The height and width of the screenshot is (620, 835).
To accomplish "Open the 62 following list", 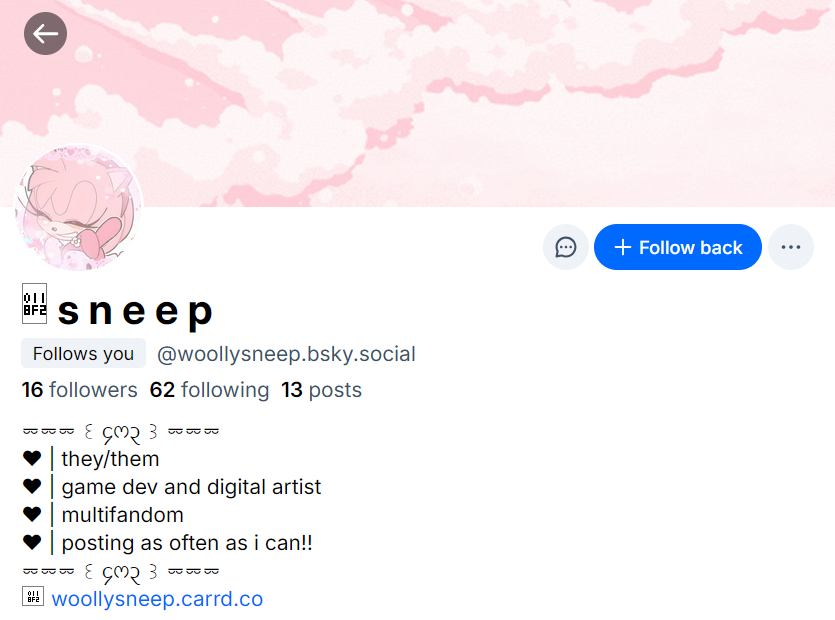I will (209, 390).
